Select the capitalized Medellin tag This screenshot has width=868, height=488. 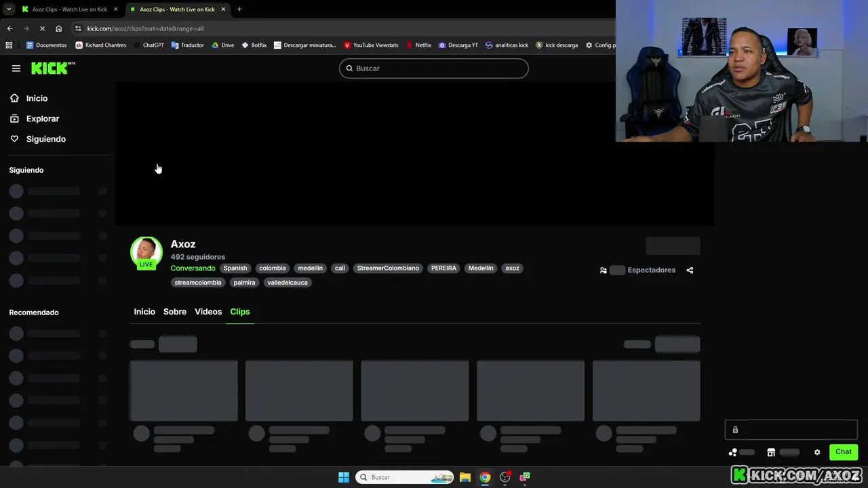coord(481,268)
